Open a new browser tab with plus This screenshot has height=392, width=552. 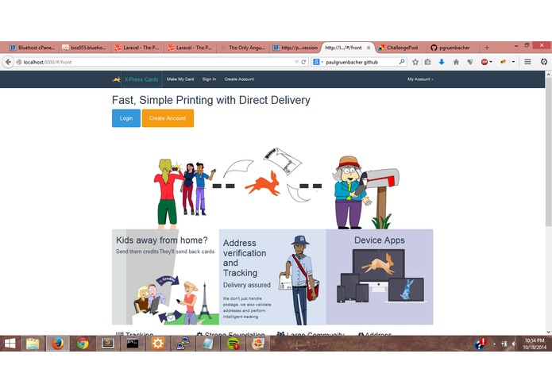487,48
